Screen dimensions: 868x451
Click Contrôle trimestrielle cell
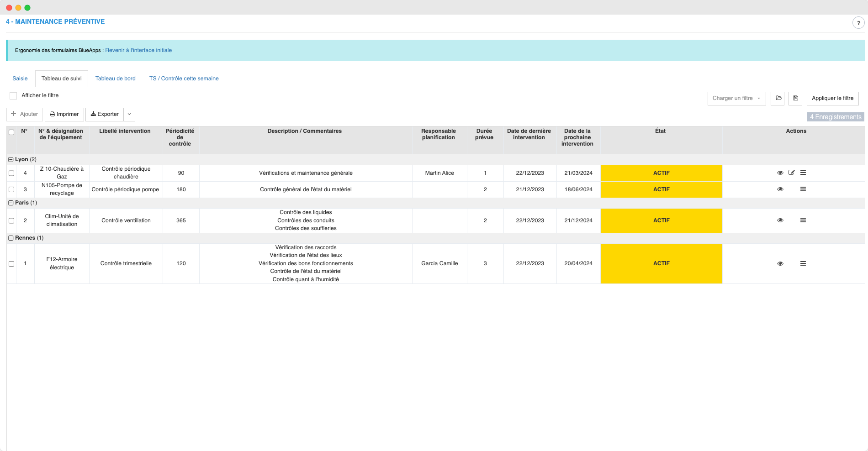click(x=126, y=263)
